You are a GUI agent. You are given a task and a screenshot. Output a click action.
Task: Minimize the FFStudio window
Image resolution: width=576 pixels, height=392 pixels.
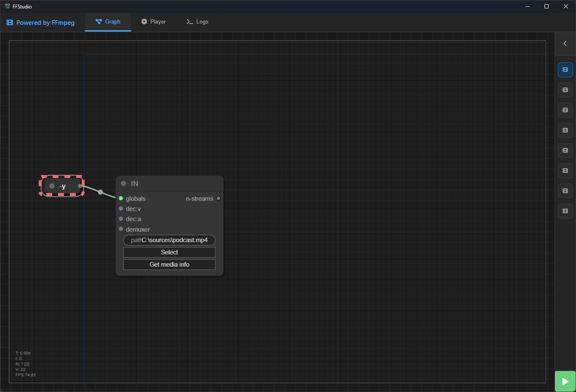(528, 6)
